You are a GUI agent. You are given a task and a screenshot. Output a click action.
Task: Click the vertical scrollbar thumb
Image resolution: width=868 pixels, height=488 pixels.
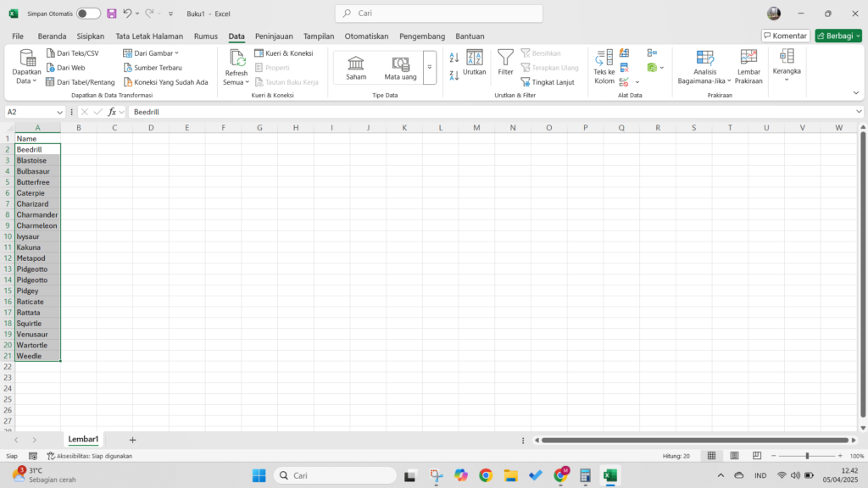pyautogui.click(x=862, y=274)
